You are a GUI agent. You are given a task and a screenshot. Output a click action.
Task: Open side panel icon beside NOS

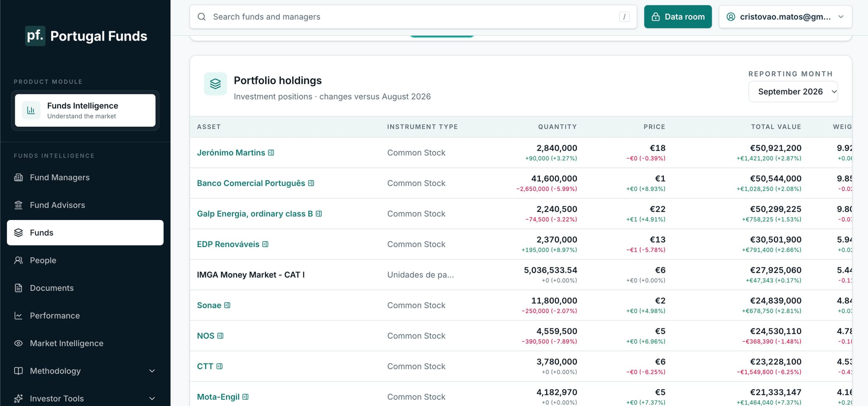click(x=220, y=336)
